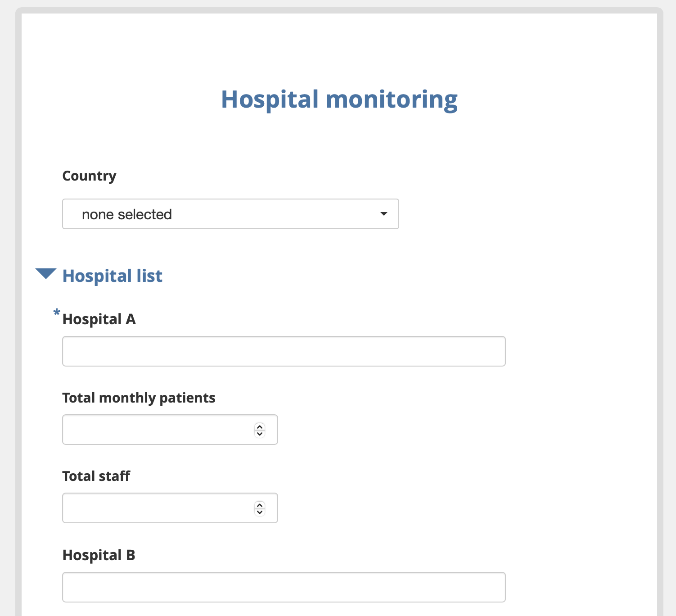Increase Total monthly patients with up arrow
The width and height of the screenshot is (676, 616).
[260, 426]
